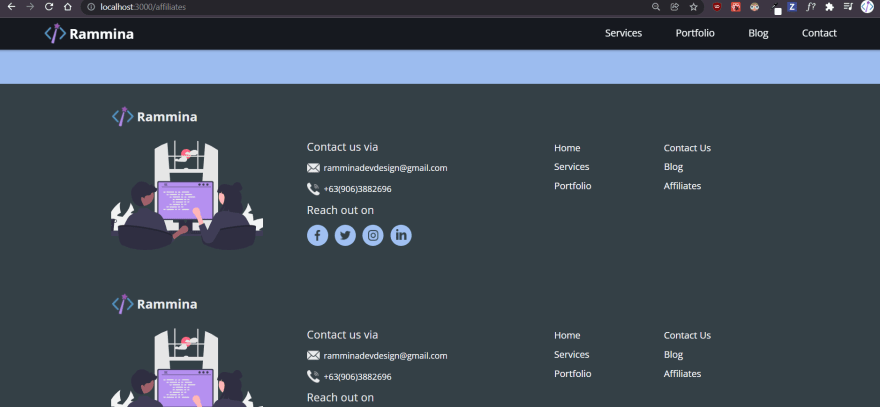Viewport: 880px width, 407px height.
Task: Activate the color picker eyedropper extension
Action: [x=776, y=8]
